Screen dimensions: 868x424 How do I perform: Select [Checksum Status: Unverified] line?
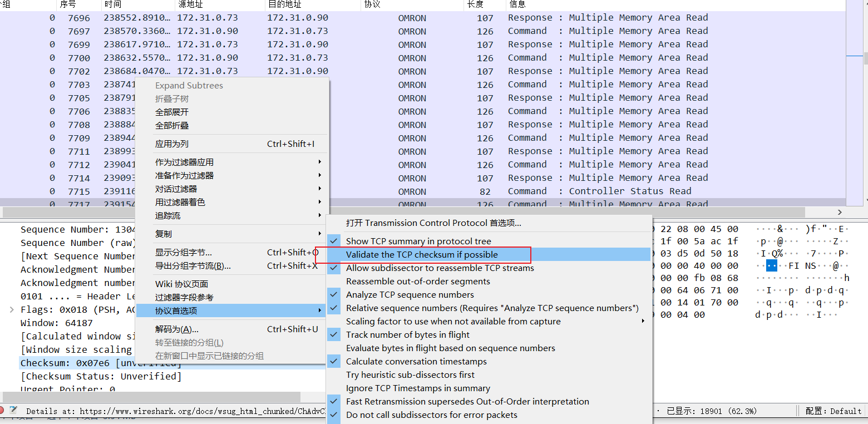[101, 377]
